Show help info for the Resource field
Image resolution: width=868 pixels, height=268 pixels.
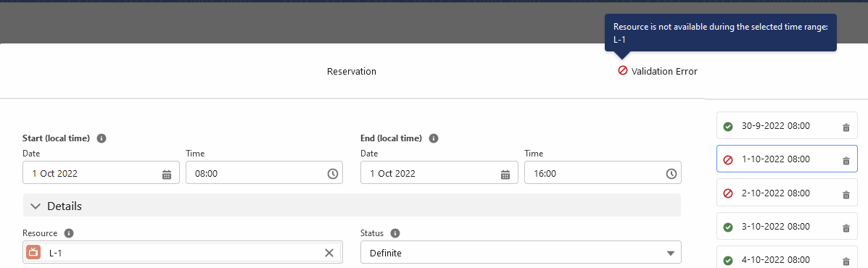click(69, 233)
